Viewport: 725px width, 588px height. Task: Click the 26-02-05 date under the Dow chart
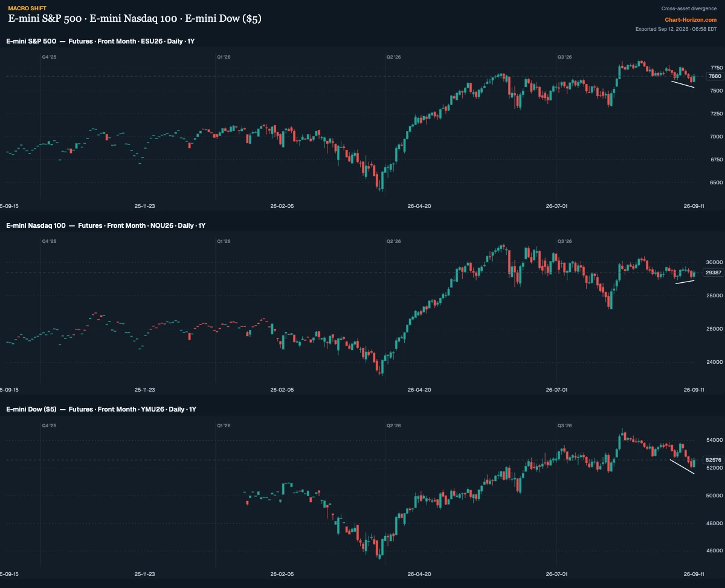point(282,574)
